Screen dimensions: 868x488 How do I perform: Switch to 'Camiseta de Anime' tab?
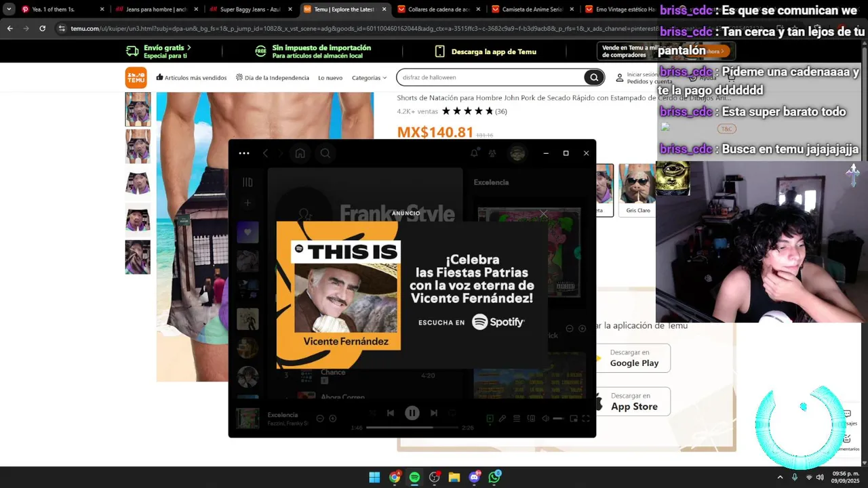pos(531,9)
